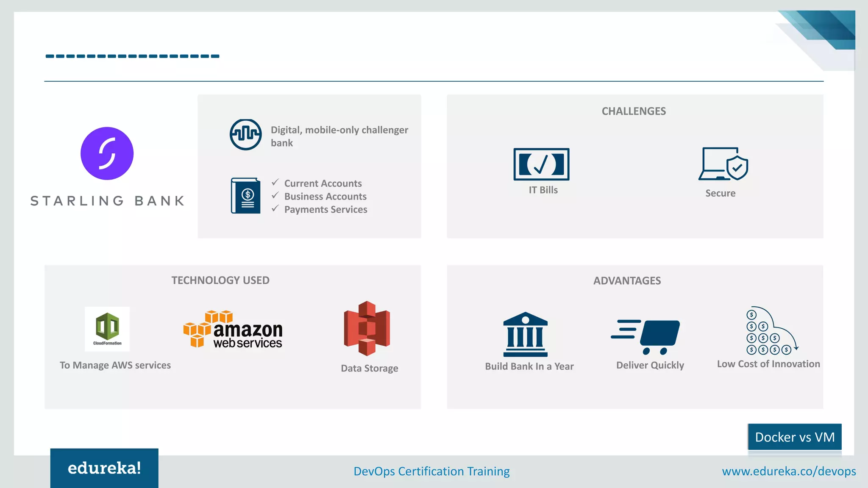
Task: Select 'Low Cost of Innovation' caption
Action: pos(768,364)
